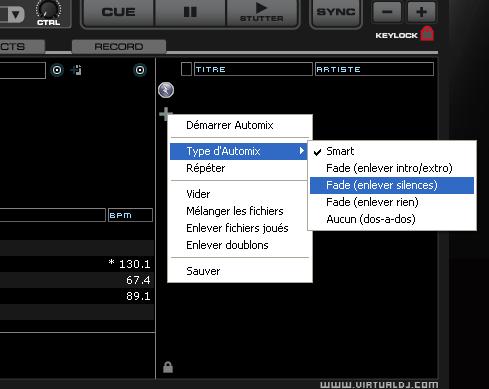Click the Sync button
The height and width of the screenshot is (389, 489).
336,12
